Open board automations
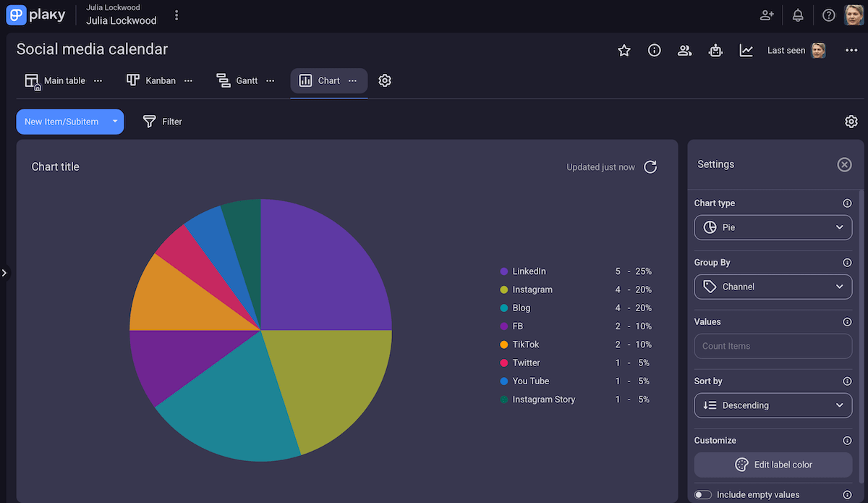This screenshot has width=868, height=503. 715,51
